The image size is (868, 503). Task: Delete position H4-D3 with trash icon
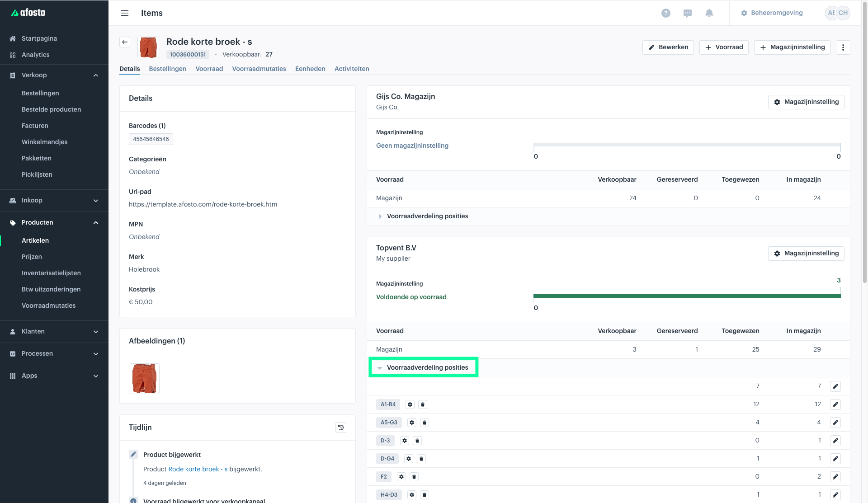(425, 495)
